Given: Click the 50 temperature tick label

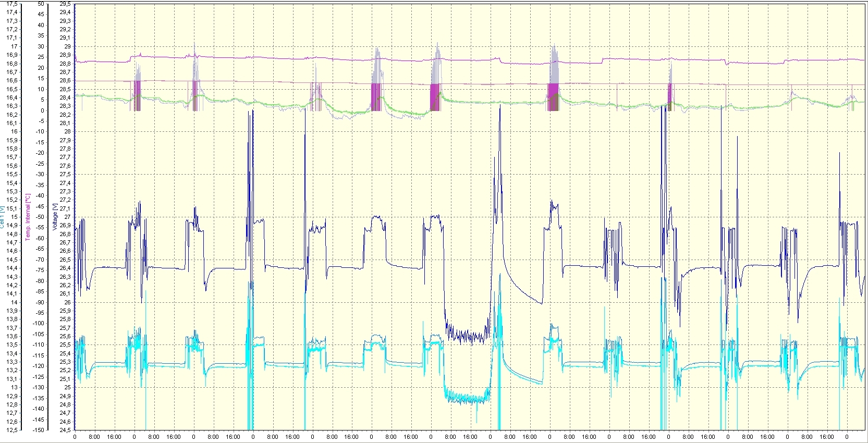Looking at the screenshot, I should coord(41,4).
